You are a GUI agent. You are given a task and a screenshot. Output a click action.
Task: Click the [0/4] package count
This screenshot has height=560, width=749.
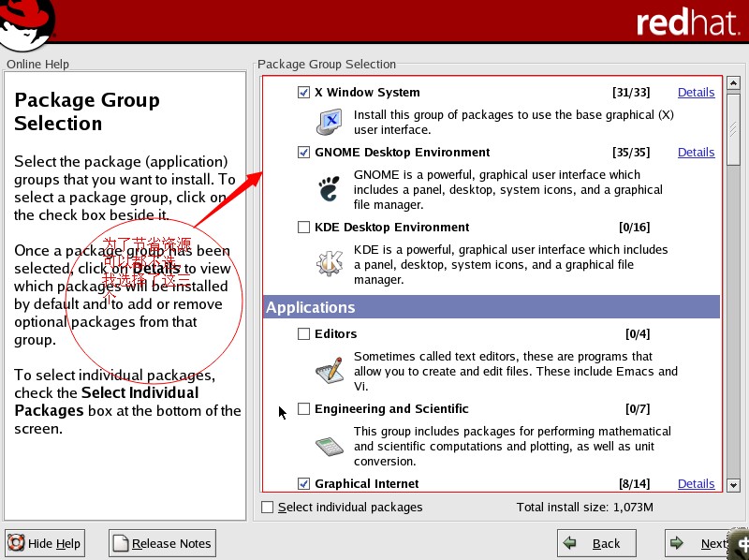(x=638, y=333)
